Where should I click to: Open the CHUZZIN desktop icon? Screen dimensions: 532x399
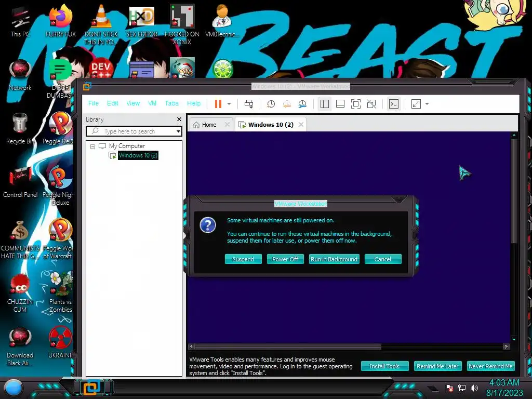[x=20, y=292]
